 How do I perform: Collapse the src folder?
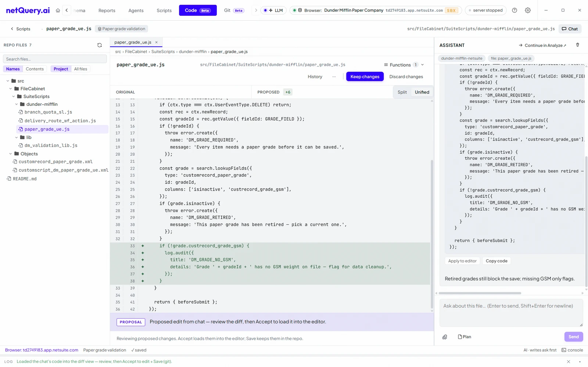coord(8,81)
